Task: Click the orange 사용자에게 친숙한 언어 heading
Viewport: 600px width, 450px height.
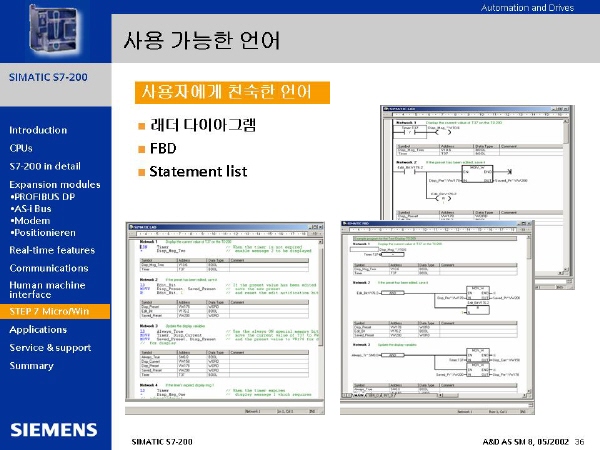Action: [232, 92]
